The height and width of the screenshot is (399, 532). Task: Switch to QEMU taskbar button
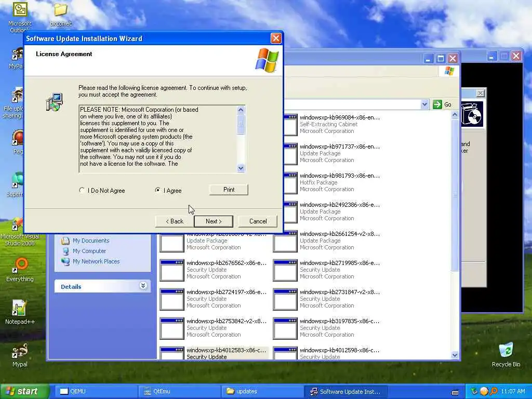point(96,392)
